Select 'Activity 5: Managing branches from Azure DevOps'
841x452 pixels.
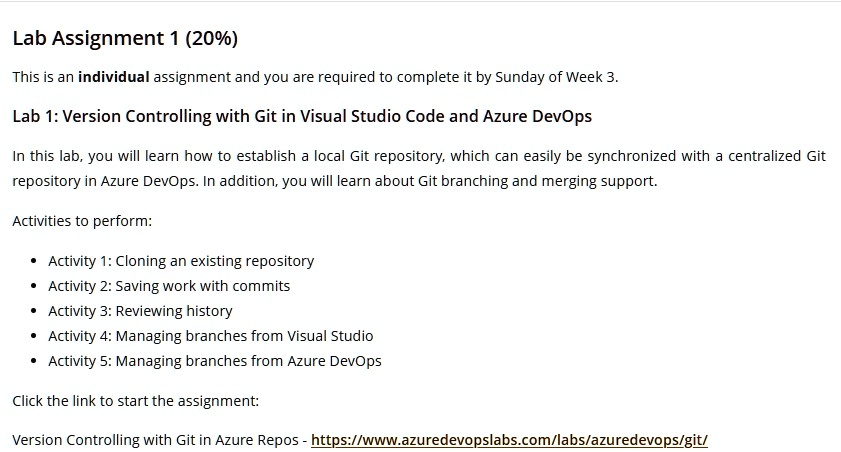(215, 361)
